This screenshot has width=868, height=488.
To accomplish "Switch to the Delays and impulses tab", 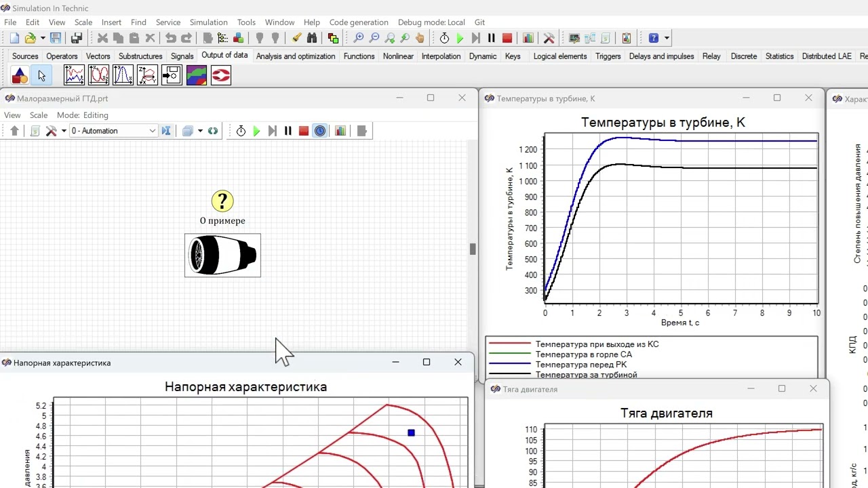I will pos(662,56).
